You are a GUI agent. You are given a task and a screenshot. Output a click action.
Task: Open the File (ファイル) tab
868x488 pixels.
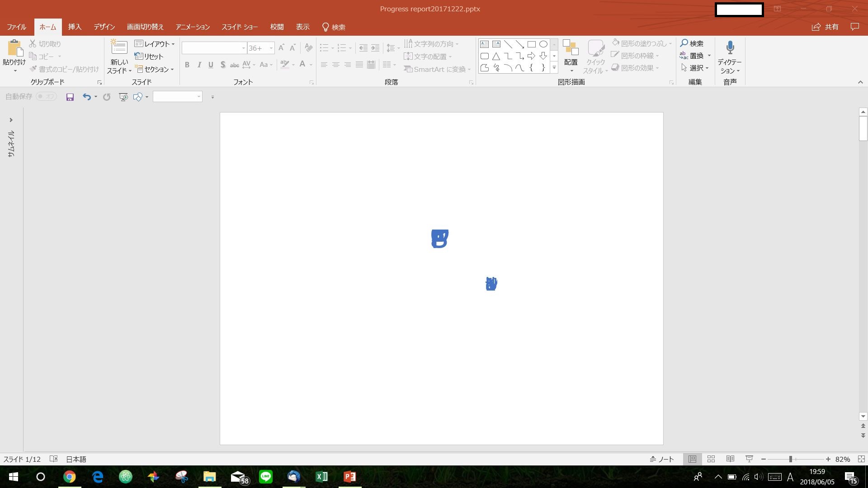click(x=16, y=27)
